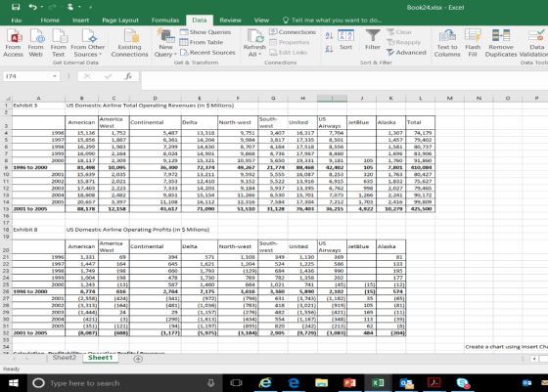Viewport: 548px width, 392px height.
Task: Add a new sheet with plus icon
Action: (138, 359)
